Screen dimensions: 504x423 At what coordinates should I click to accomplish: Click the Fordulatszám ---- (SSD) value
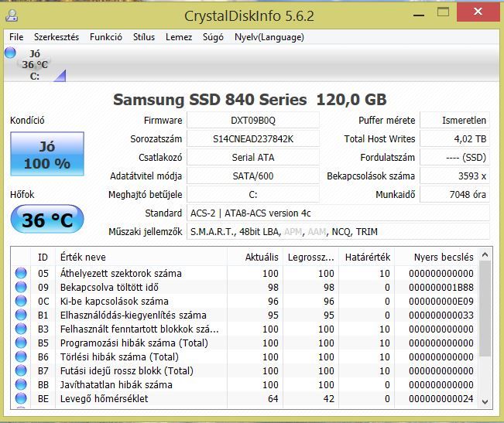[x=454, y=158]
